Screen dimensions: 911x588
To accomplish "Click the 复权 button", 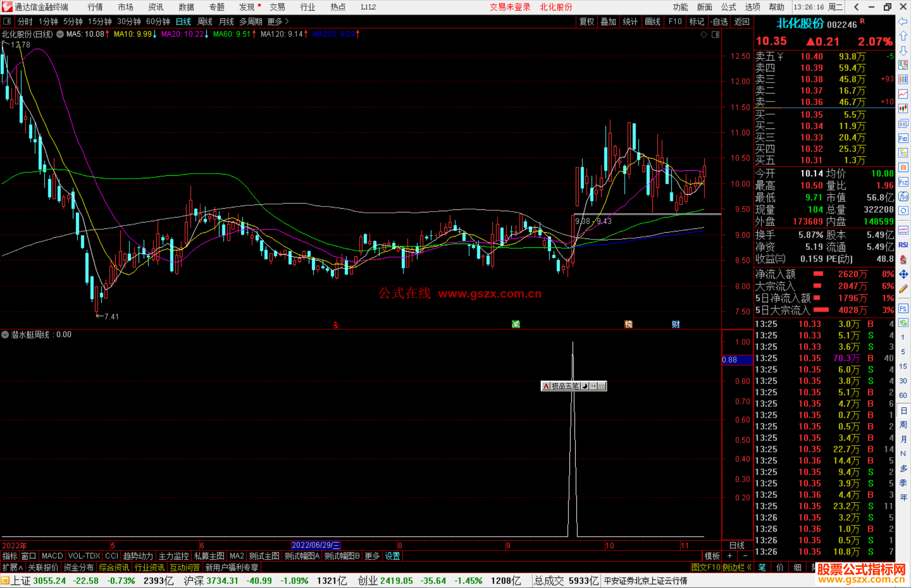I will pyautogui.click(x=587, y=21).
